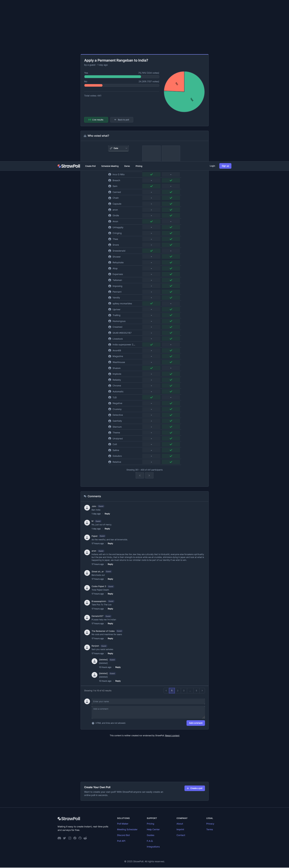The image size is (289, 868).
Task: Click the Live results button
Action: (x=96, y=120)
